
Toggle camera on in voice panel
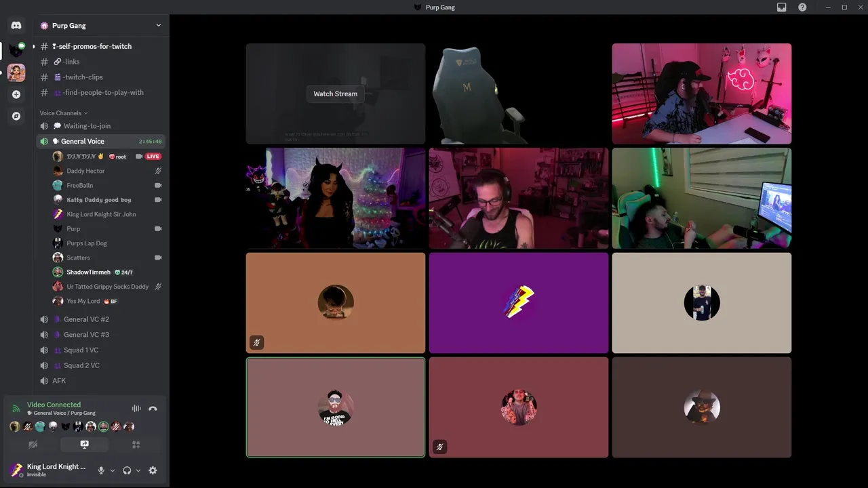(x=33, y=445)
